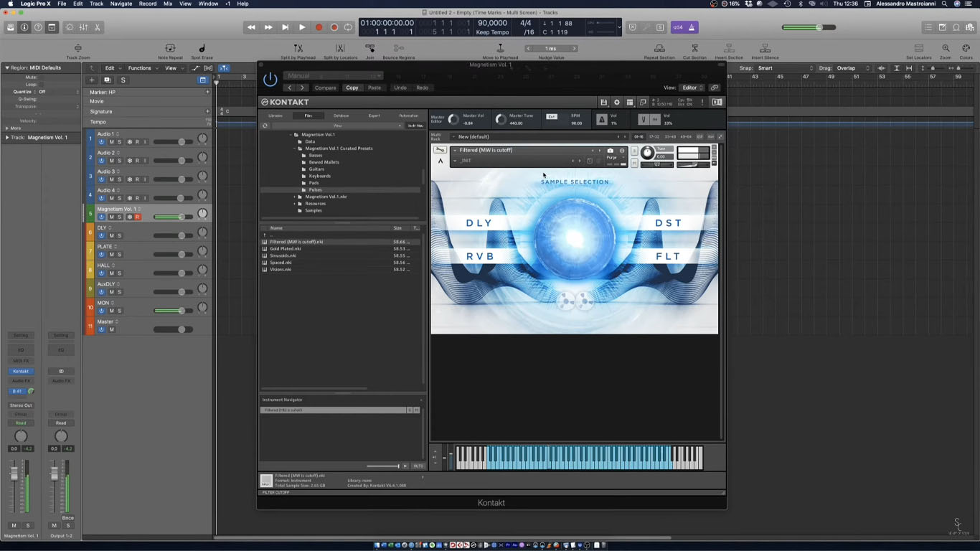Open the Navigate menu

121,4
